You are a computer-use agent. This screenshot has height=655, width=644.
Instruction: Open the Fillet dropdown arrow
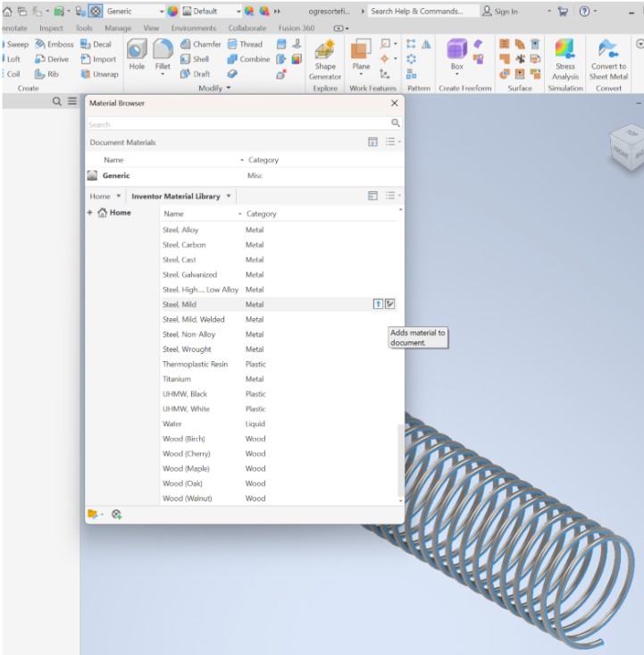(163, 74)
